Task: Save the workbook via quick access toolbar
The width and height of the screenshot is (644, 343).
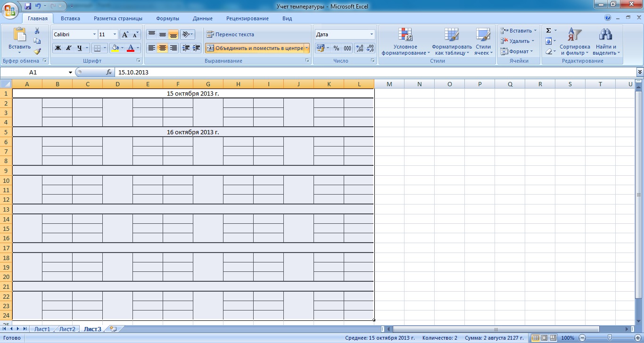Action: 27,6
